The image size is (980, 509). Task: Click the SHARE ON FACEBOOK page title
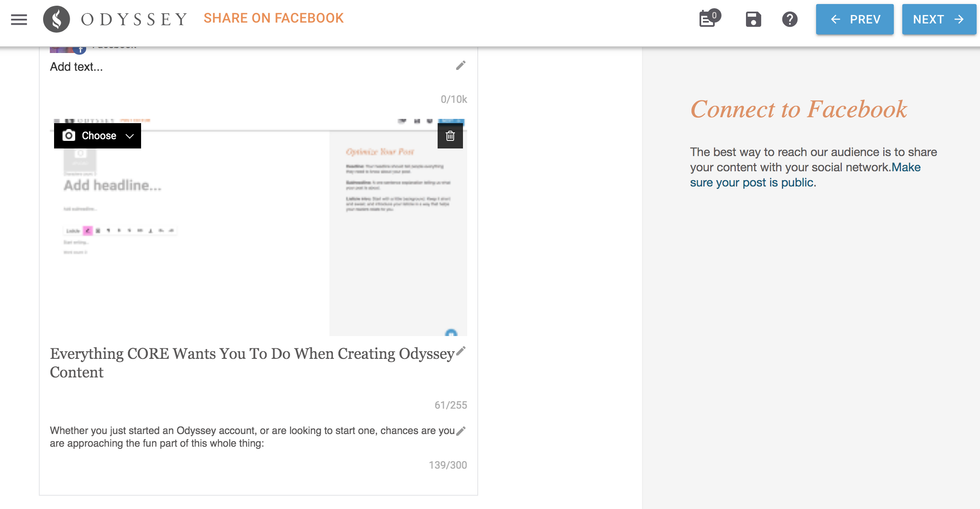tap(273, 18)
